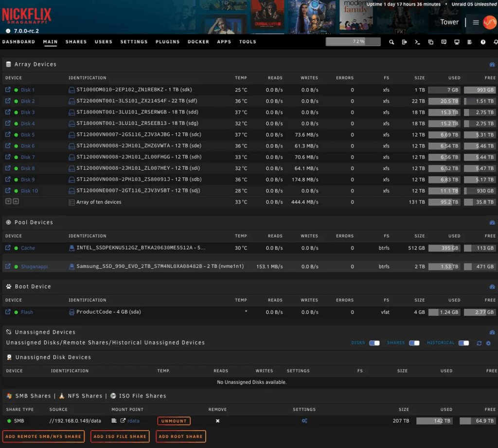Open the Shaganappi pool link
The image size is (498, 448).
[x=35, y=267]
